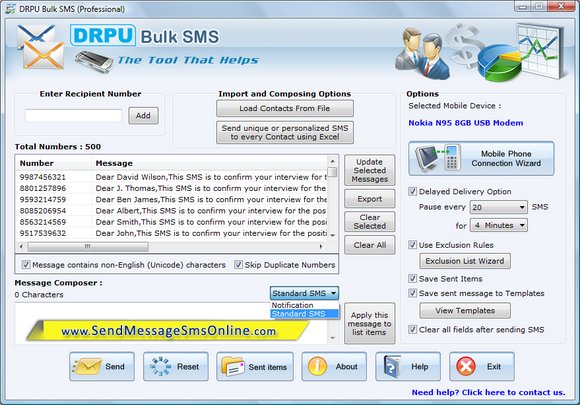Click the horizontal scrollbar right arrow
Screen dimensions: 580x405
click(x=321, y=246)
